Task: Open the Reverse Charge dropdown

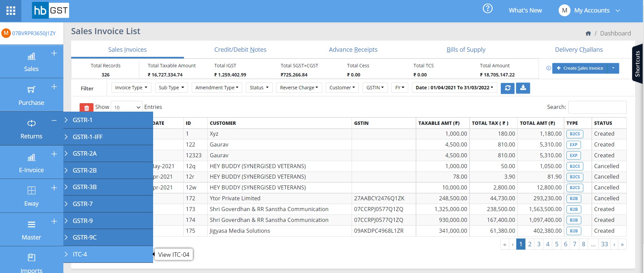Action: click(x=299, y=88)
